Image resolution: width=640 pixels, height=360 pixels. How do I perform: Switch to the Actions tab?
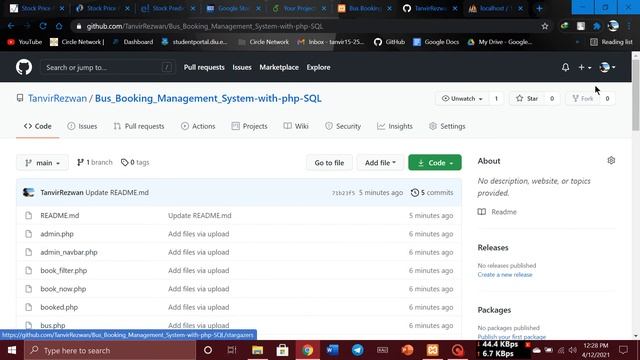coord(198,126)
